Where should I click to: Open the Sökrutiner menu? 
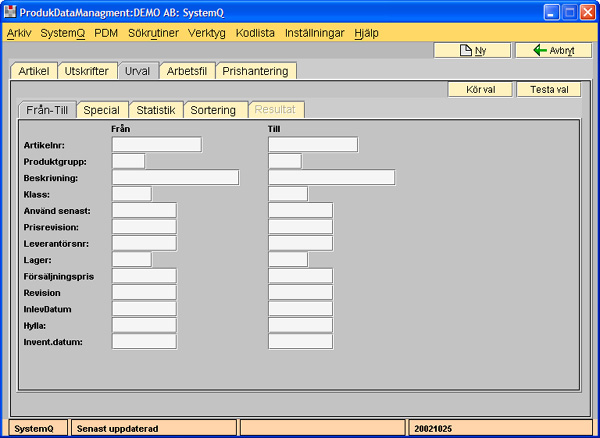click(x=153, y=33)
